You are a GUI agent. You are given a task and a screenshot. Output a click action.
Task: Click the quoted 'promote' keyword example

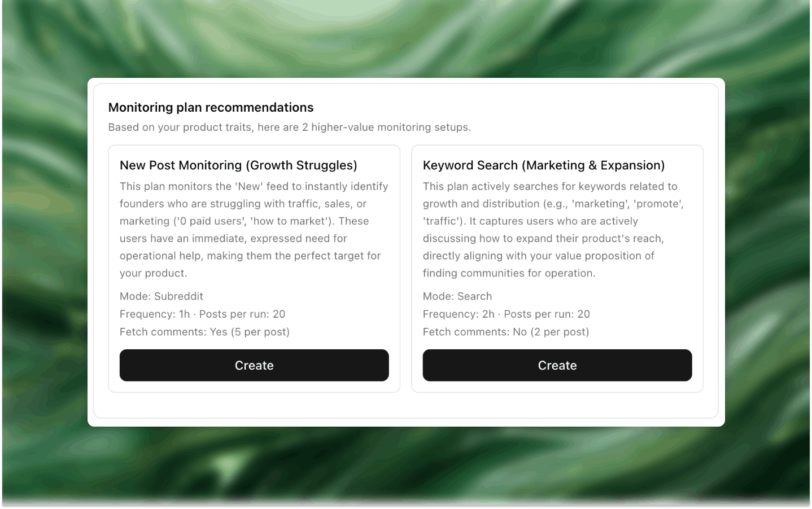658,204
